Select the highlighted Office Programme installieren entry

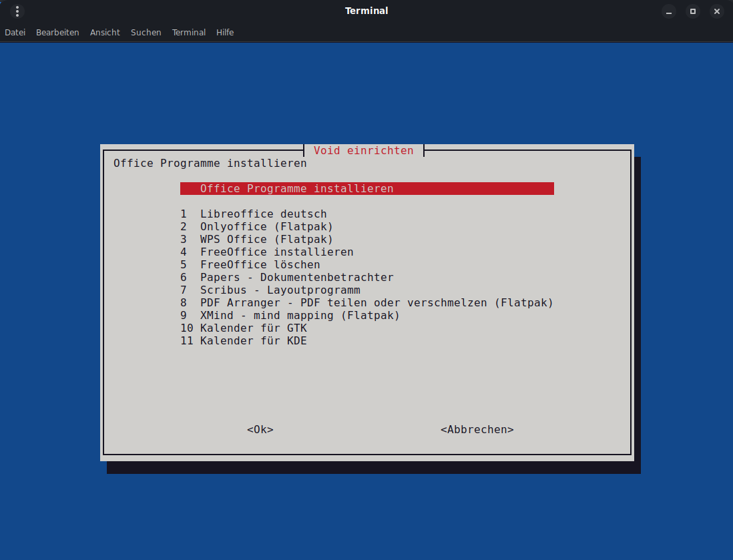(x=366, y=189)
